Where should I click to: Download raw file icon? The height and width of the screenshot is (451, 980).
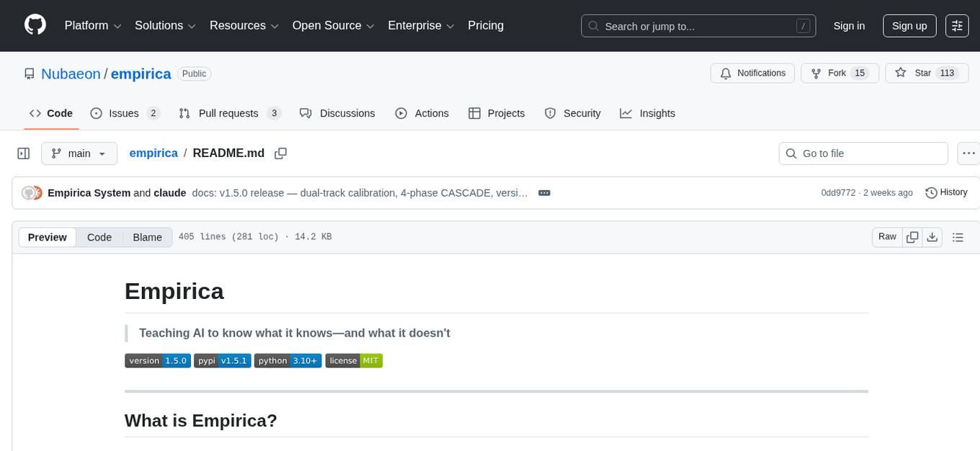pos(932,236)
